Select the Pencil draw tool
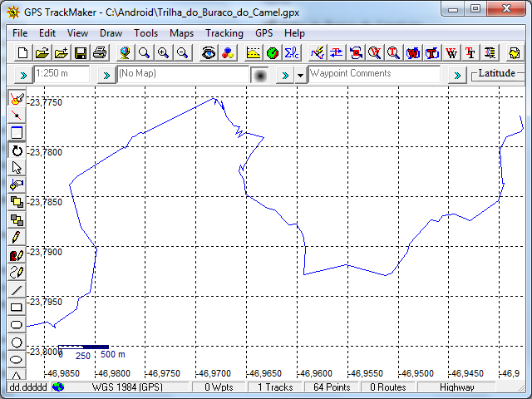532x399 pixels. click(x=17, y=238)
